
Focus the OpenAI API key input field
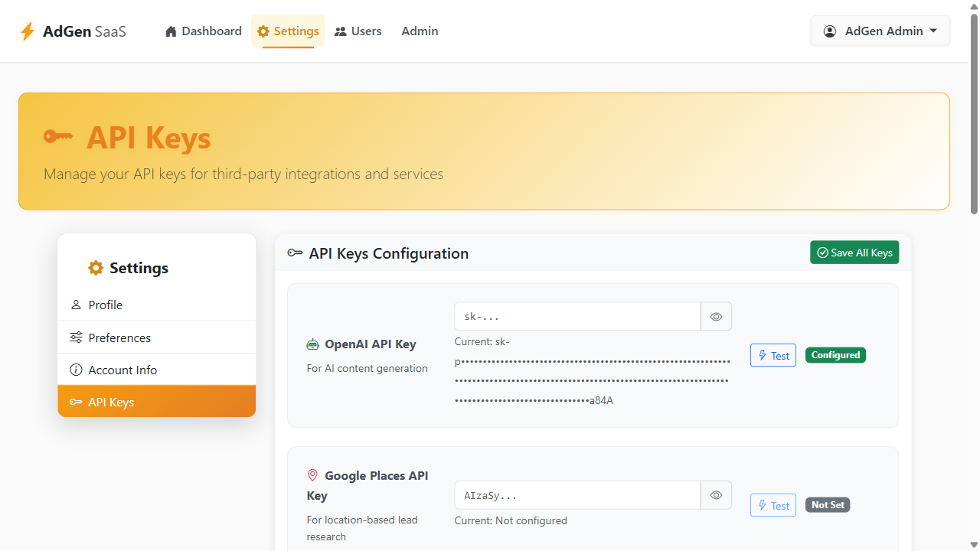pos(577,316)
